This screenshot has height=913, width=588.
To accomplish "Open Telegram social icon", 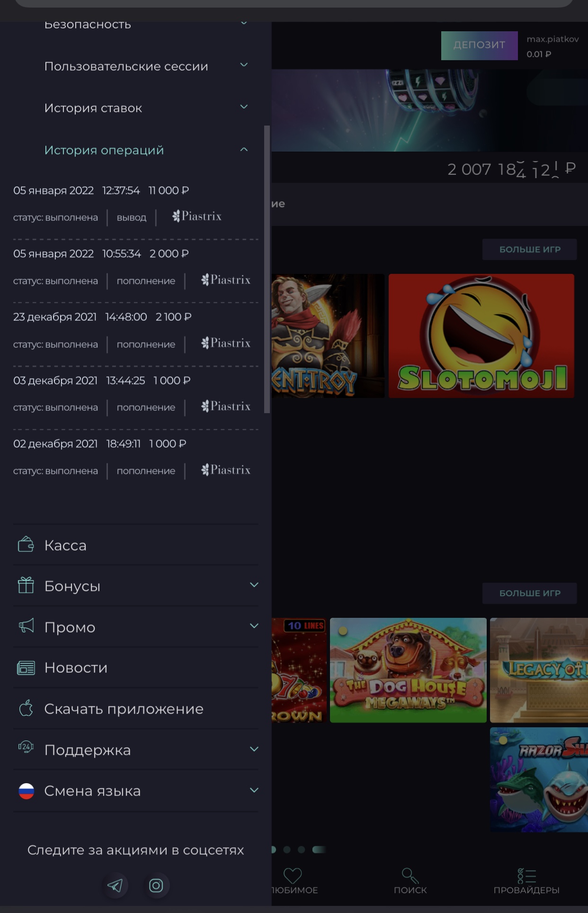I will point(115,885).
